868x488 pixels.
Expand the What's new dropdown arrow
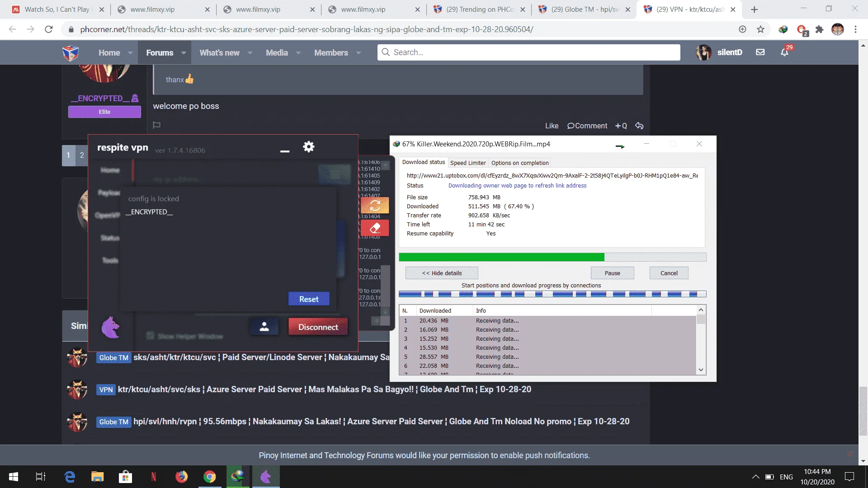coord(250,53)
